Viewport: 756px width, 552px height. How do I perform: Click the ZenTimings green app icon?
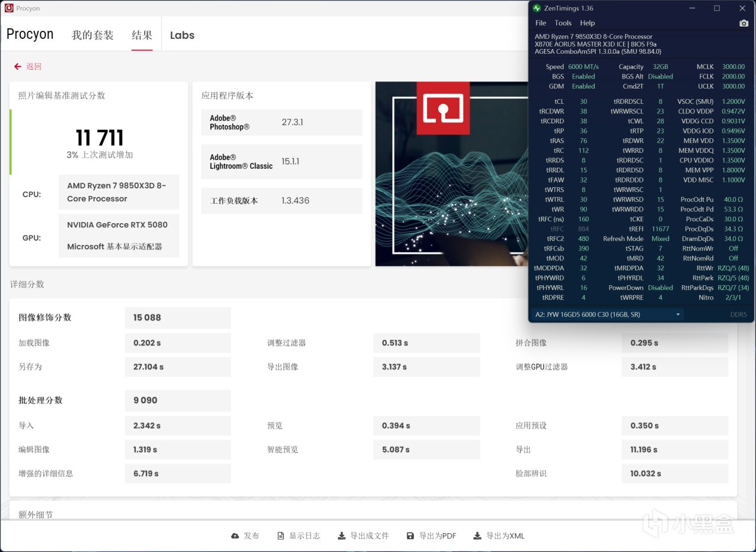pyautogui.click(x=537, y=8)
